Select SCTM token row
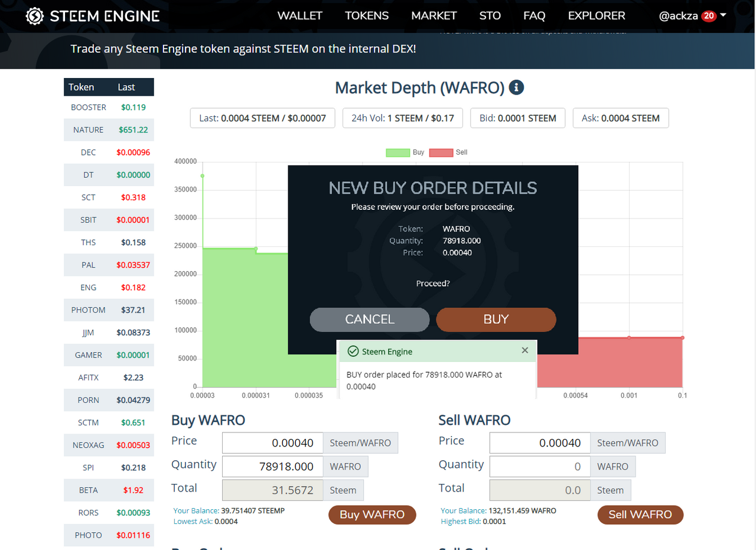756x550 pixels. point(109,422)
